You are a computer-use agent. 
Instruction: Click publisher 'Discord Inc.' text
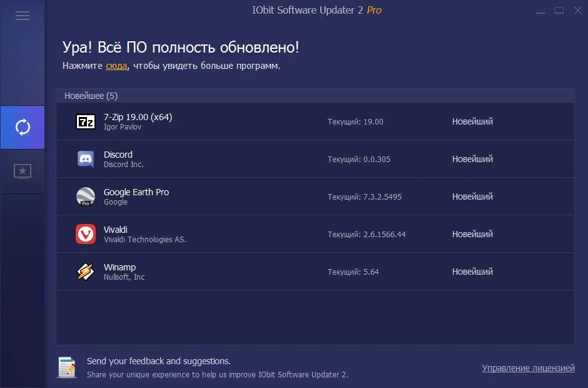click(124, 165)
